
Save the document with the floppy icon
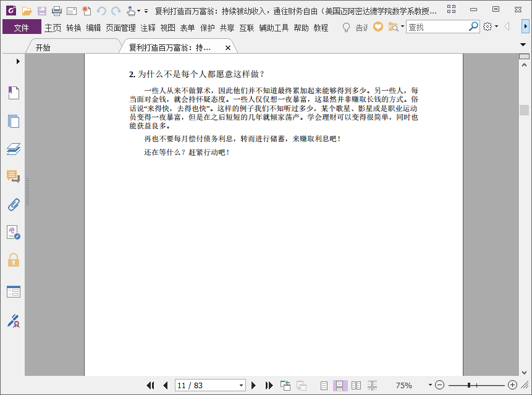point(42,11)
